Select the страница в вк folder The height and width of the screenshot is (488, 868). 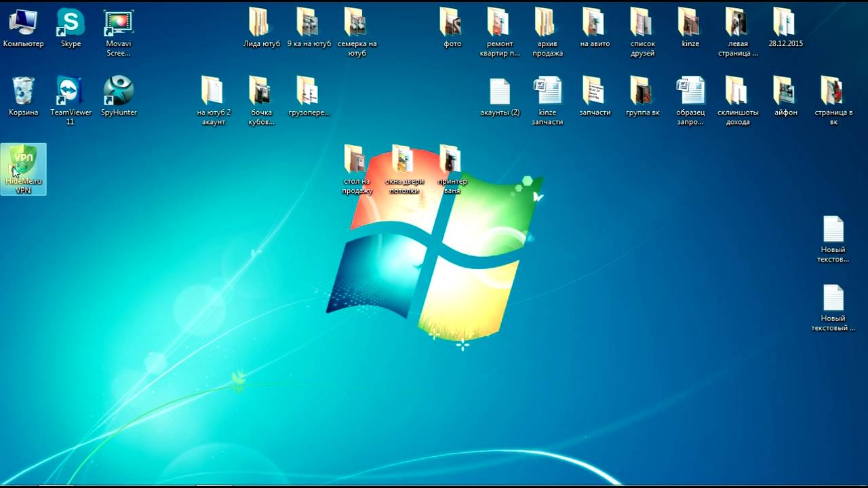[x=833, y=100]
